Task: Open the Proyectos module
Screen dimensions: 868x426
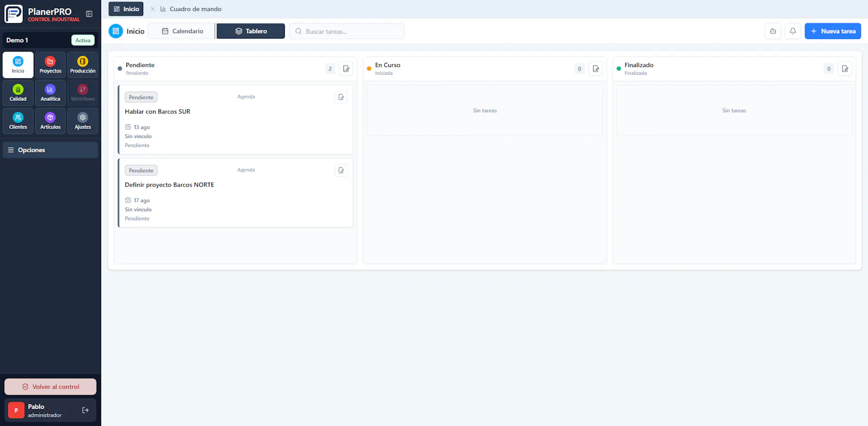Action: coord(50,65)
